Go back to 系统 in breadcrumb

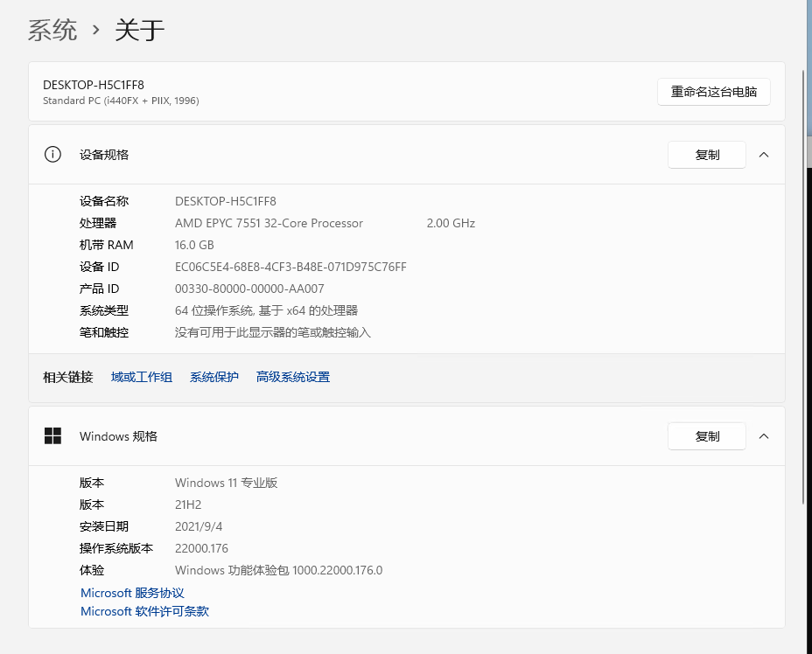click(52, 30)
